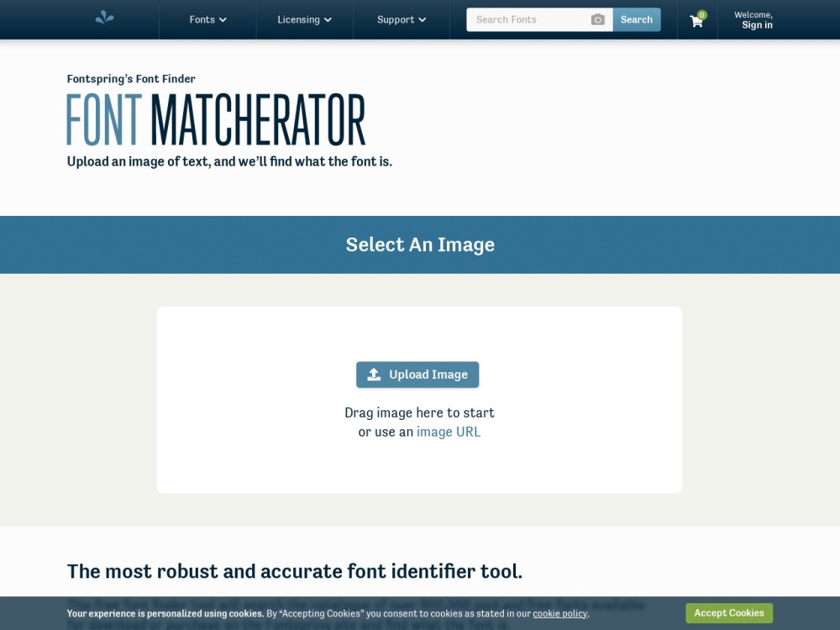Click 'Upload an image of text' tagline
The image size is (840, 630).
tap(229, 161)
